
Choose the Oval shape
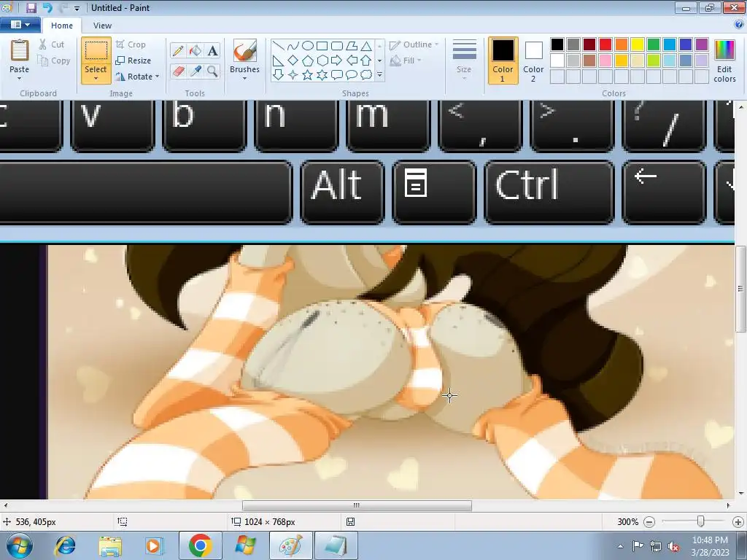(308, 46)
